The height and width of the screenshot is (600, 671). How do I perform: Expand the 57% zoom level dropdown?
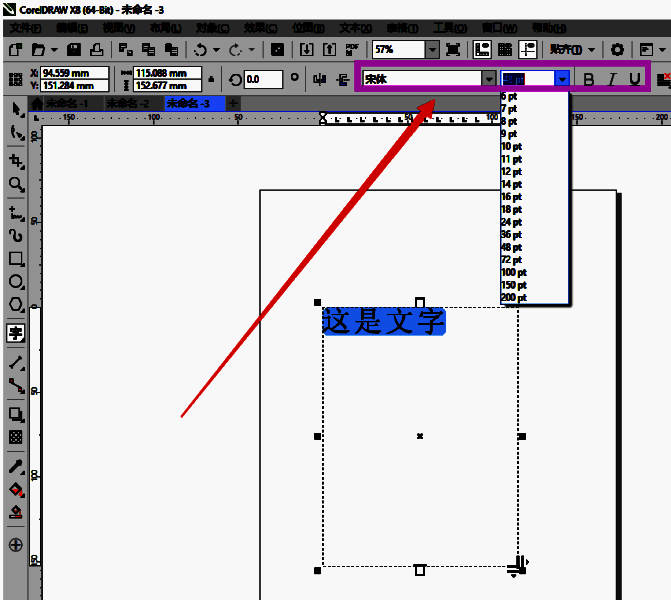[432, 49]
